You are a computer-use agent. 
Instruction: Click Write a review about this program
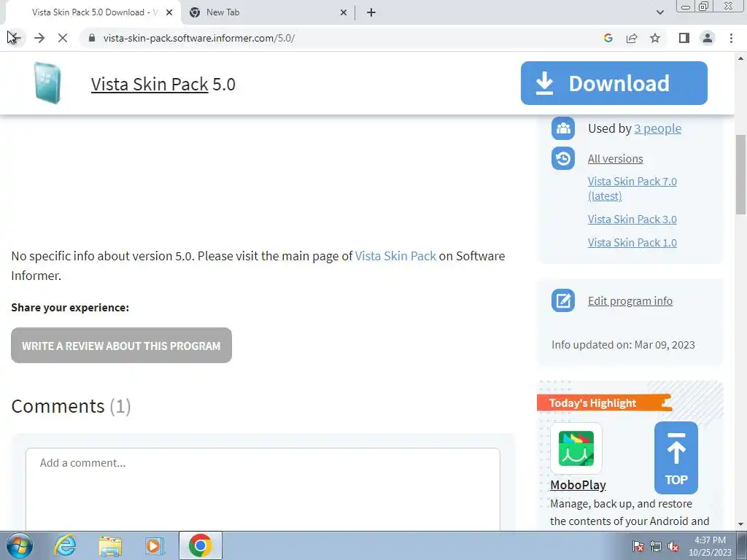tap(121, 345)
